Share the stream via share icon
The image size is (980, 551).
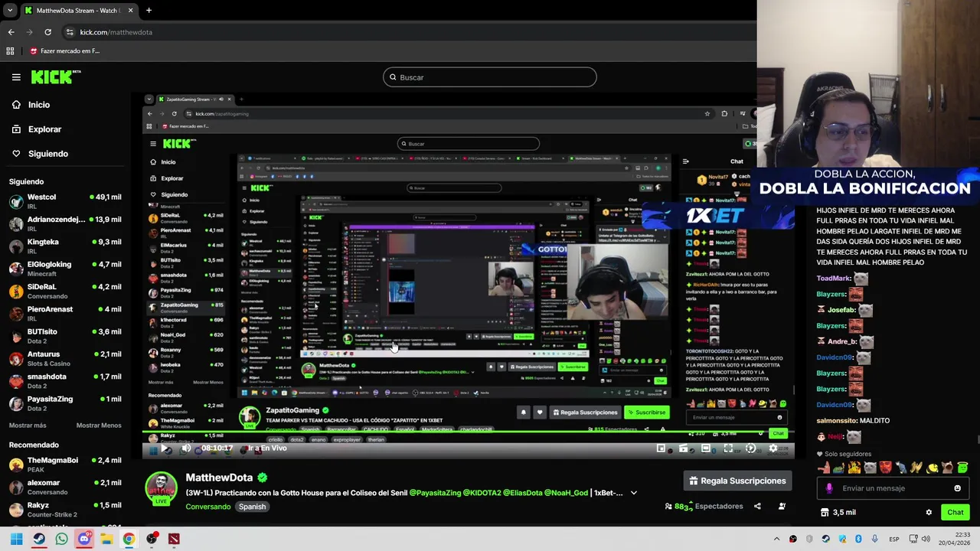pyautogui.click(x=757, y=506)
